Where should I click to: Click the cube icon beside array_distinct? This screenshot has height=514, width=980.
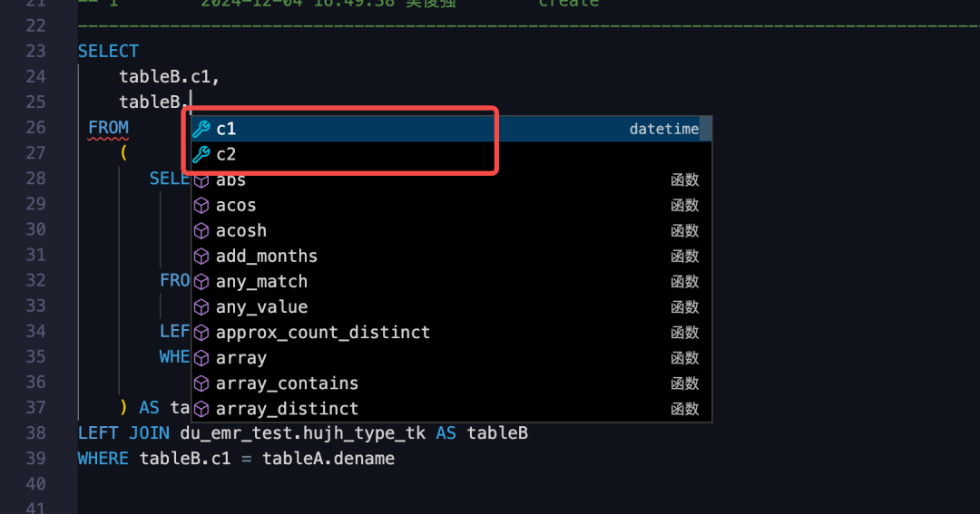click(201, 409)
